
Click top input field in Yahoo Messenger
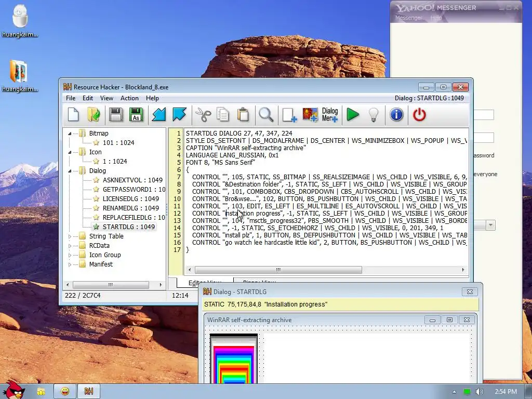click(x=484, y=115)
